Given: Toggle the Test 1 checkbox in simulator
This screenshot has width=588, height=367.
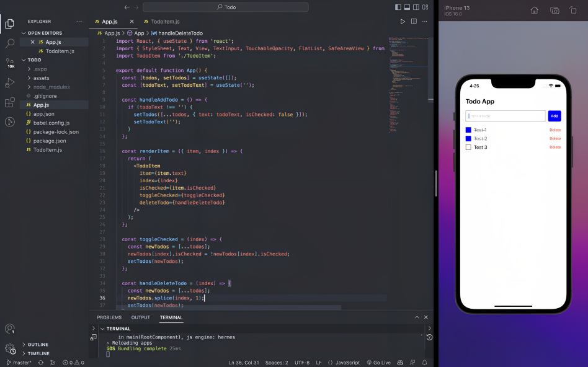Looking at the screenshot, I should click(x=468, y=130).
